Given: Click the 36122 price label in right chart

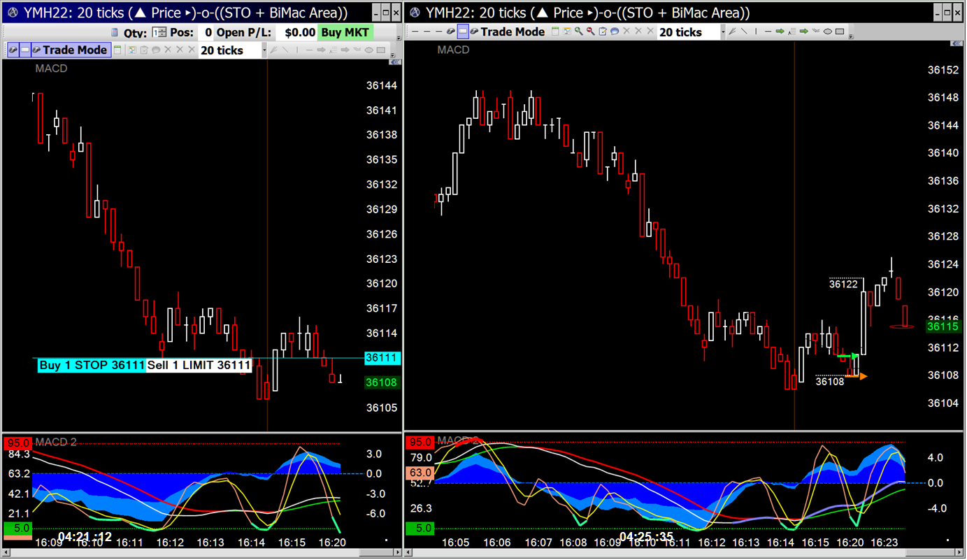Looking at the screenshot, I should 843,284.
